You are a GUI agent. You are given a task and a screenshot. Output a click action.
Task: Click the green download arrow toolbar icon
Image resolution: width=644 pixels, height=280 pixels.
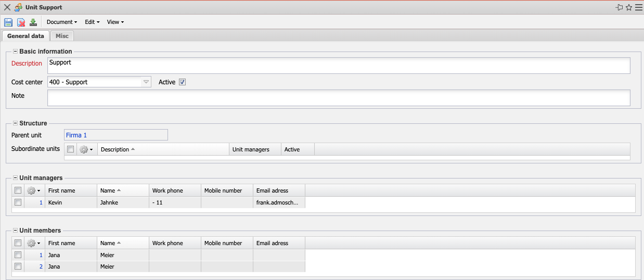pos(33,22)
